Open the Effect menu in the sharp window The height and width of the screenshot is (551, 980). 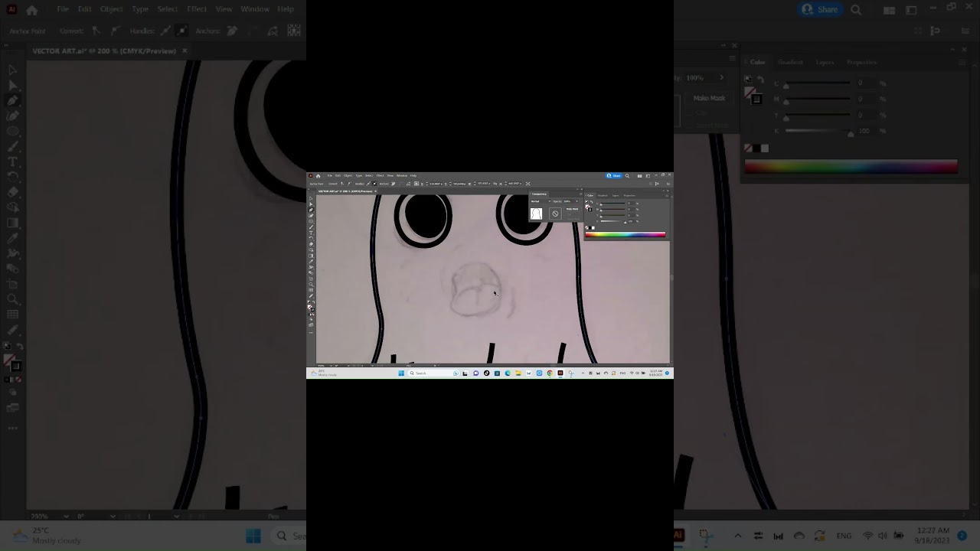tap(380, 176)
